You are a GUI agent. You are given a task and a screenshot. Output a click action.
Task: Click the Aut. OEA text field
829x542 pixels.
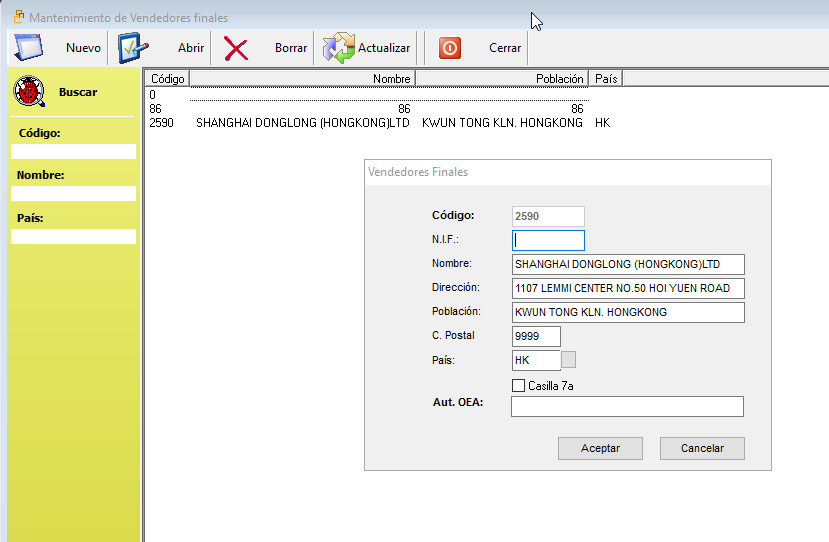tap(627, 406)
